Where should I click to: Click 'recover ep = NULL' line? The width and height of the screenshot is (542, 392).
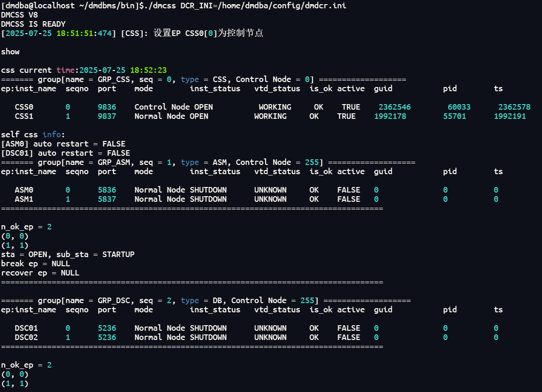pos(40,273)
